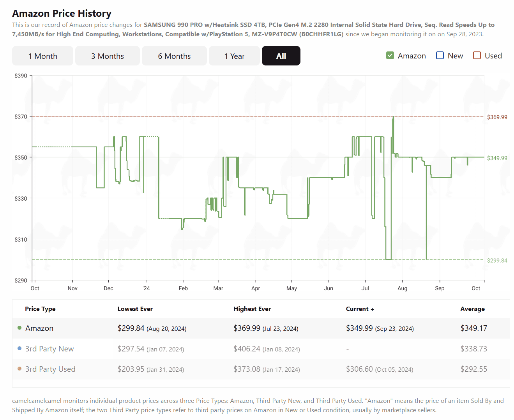Click the Nov x-axis label

(x=72, y=288)
